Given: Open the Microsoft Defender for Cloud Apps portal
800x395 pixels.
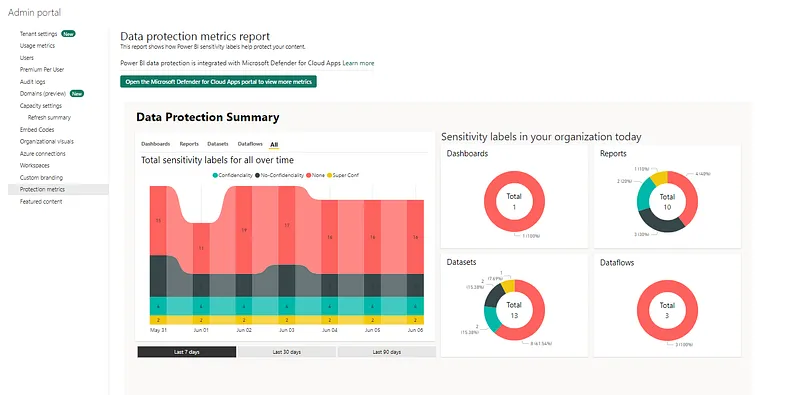Looking at the screenshot, I should coord(218,82).
